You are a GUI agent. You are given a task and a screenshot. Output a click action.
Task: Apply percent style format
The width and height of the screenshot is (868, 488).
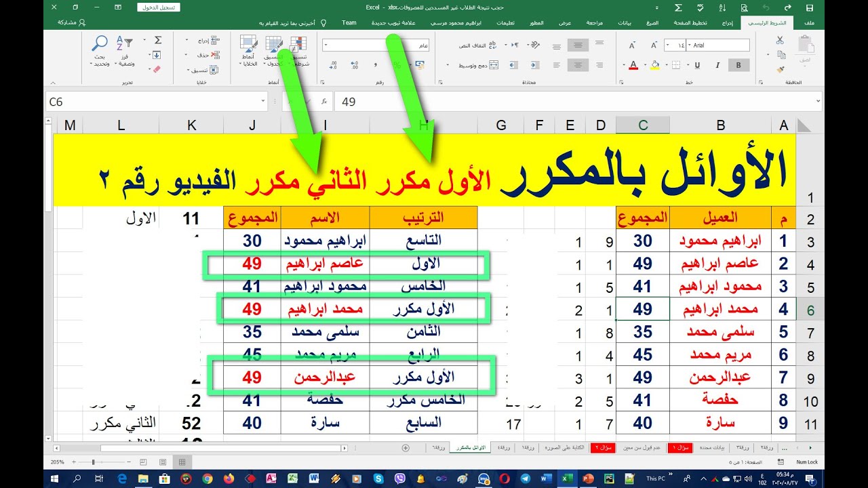point(398,65)
